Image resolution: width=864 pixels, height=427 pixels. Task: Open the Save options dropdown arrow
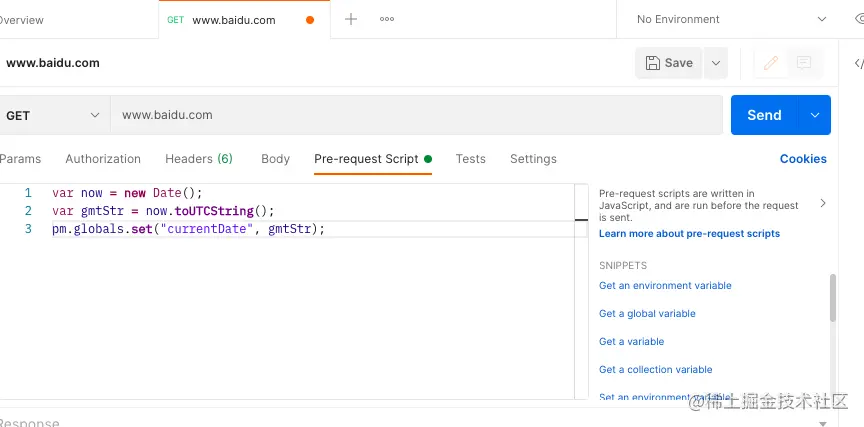[715, 63]
